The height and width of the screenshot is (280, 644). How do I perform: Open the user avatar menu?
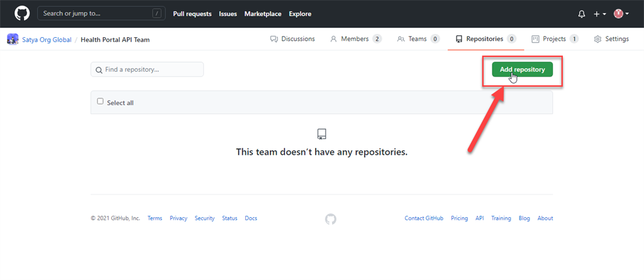(x=621, y=14)
